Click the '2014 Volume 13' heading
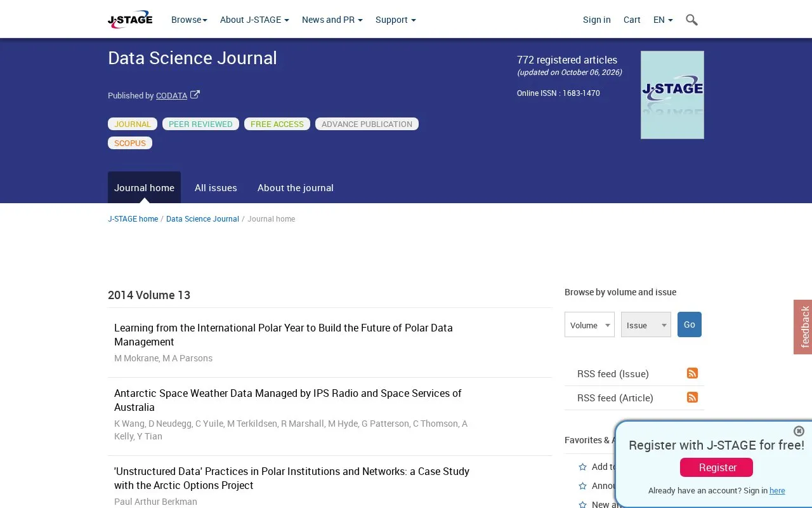The height and width of the screenshot is (508, 812). pos(149,295)
